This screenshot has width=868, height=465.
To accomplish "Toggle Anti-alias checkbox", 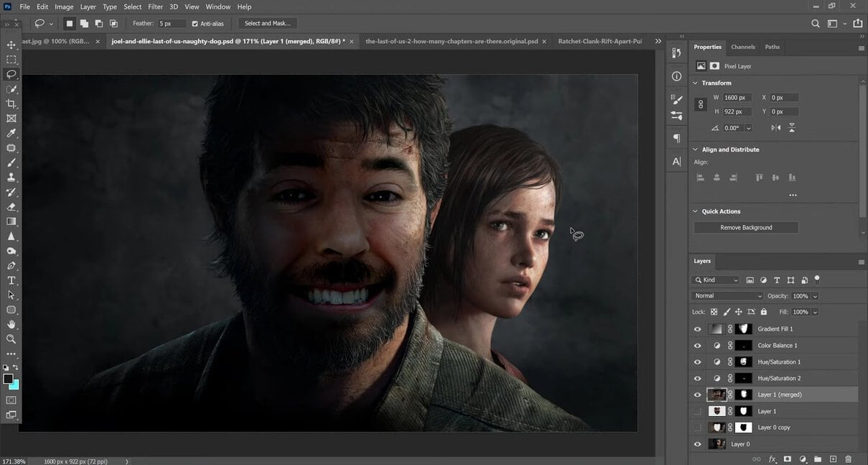I will pyautogui.click(x=195, y=24).
